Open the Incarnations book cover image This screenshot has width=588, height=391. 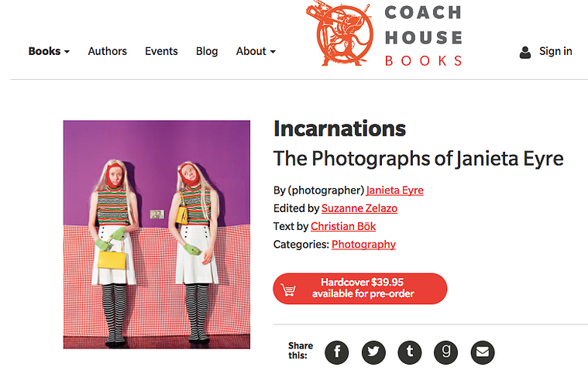[156, 235]
